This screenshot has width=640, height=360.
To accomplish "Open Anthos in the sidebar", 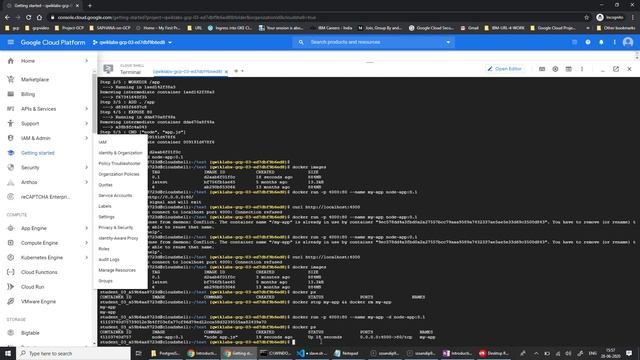I will tap(29, 182).
